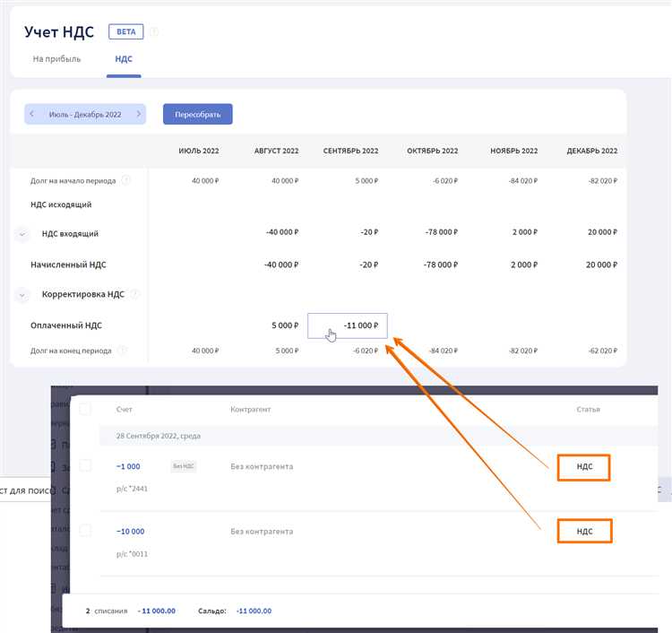
Task: Click the BETA badge
Action: tap(125, 32)
